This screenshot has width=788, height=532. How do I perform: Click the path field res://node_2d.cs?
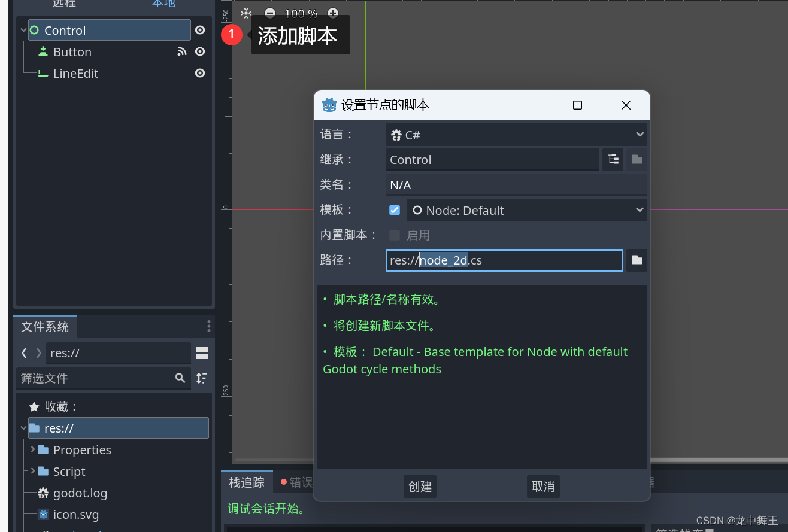(504, 260)
